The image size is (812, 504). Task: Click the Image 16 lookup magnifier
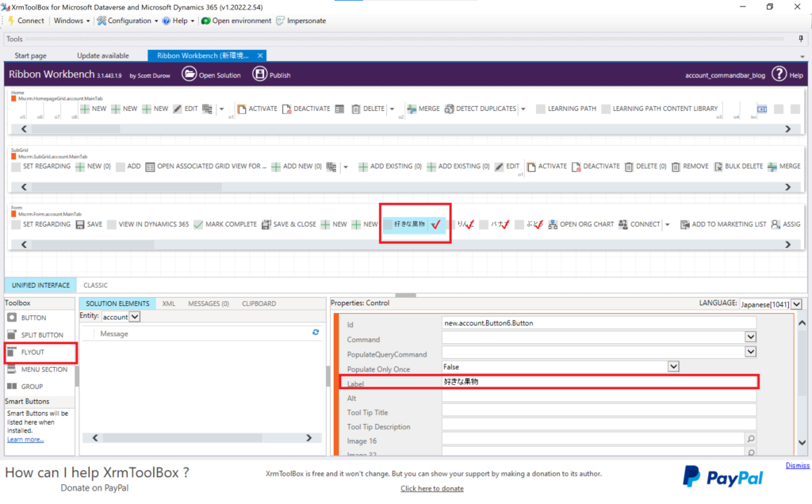coord(750,439)
